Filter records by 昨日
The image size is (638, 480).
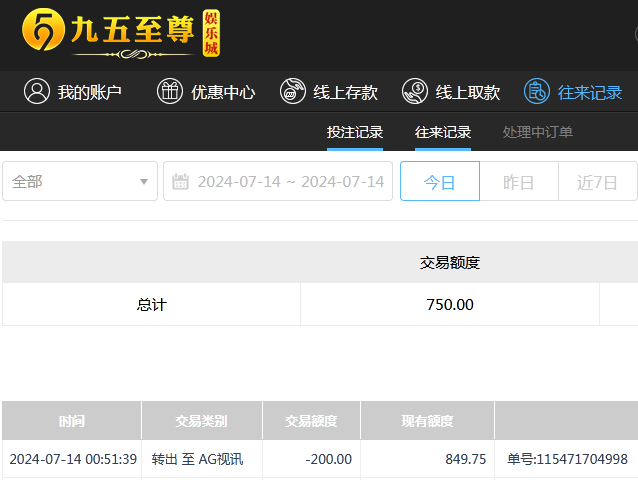(x=519, y=181)
